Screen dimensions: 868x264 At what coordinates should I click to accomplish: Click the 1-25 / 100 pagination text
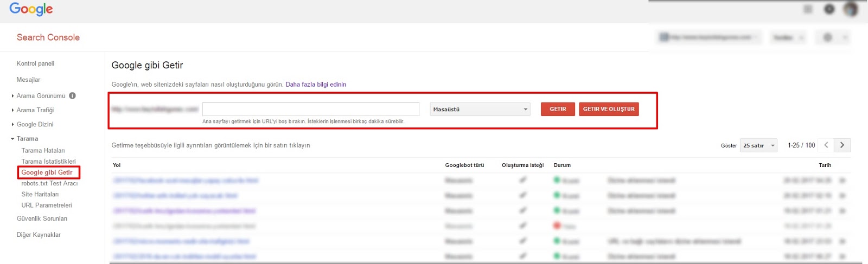(801, 145)
